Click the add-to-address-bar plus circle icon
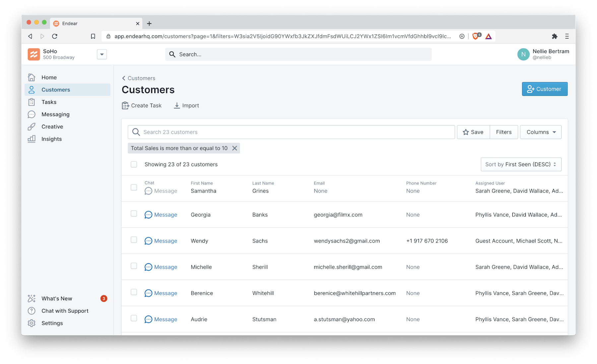 462,36
